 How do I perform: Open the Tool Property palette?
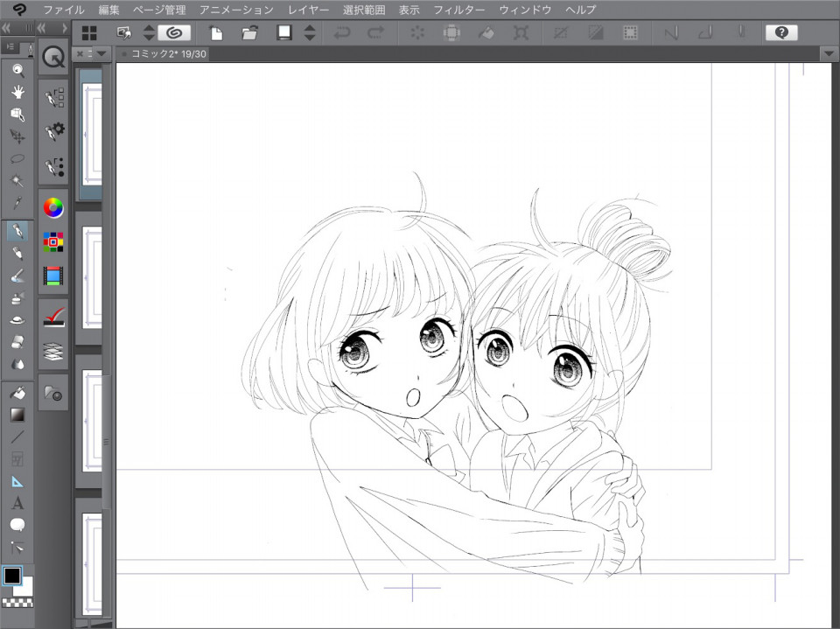coord(53,132)
